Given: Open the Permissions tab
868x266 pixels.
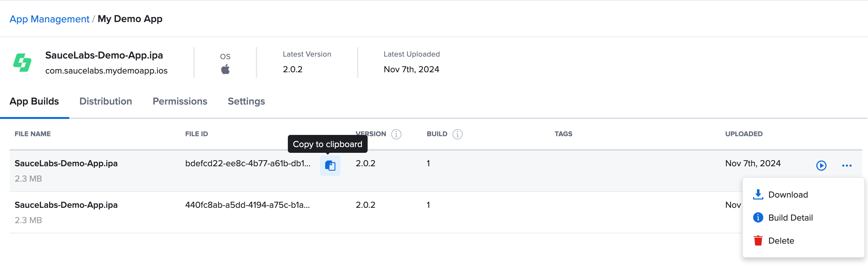Looking at the screenshot, I should [x=180, y=101].
